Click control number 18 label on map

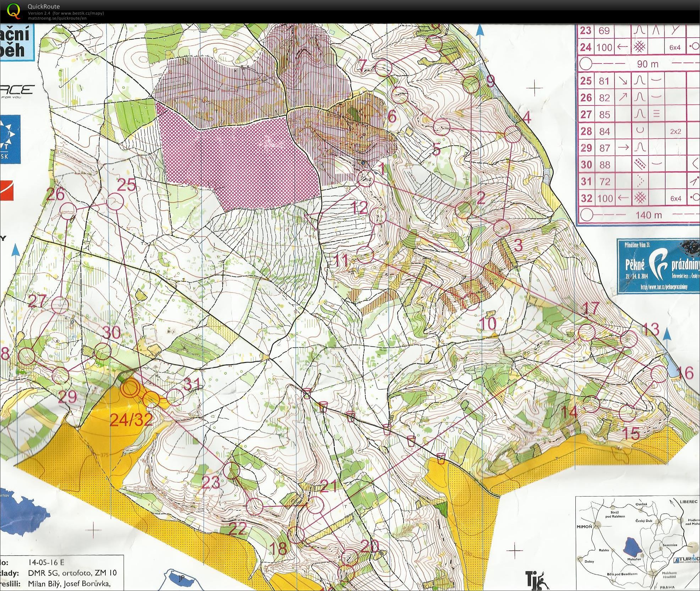coord(278,548)
